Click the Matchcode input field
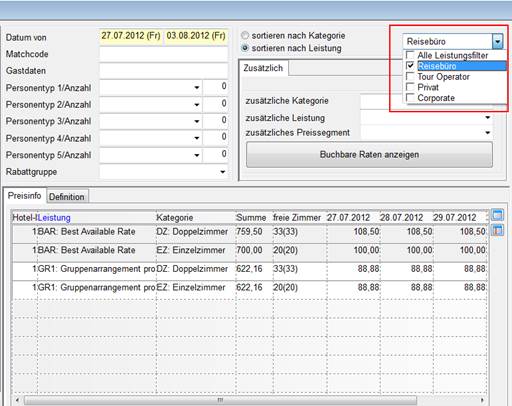Screen dimensions: 512x406 tap(164, 54)
